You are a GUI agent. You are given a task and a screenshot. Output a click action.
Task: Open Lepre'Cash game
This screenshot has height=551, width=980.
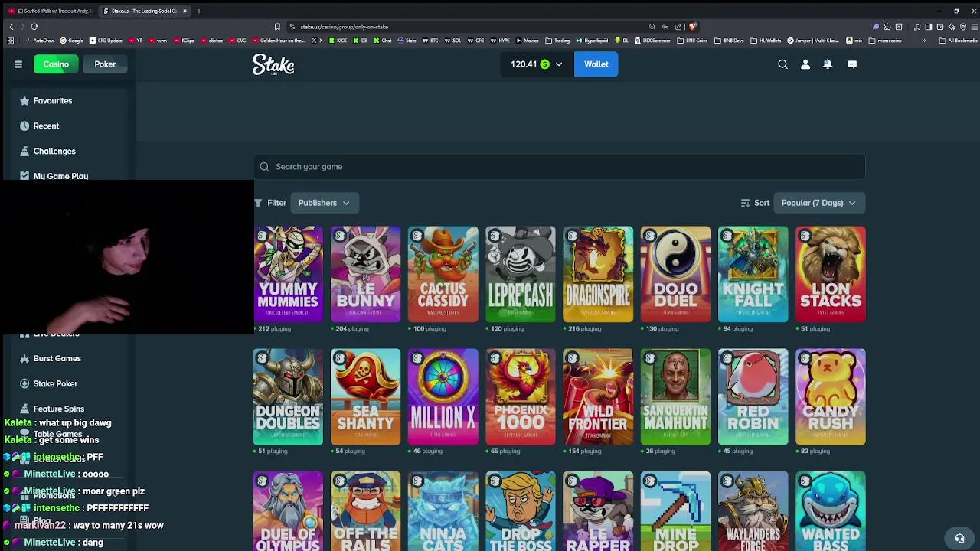point(521,274)
